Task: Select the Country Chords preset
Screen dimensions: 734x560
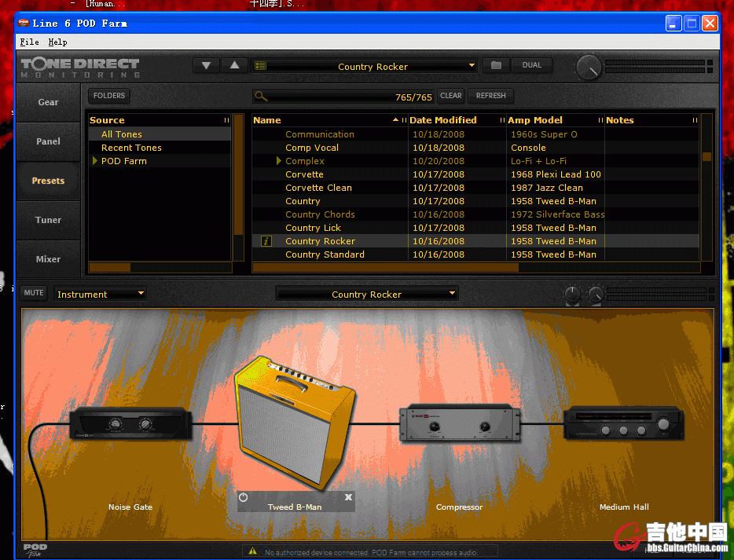Action: click(320, 214)
